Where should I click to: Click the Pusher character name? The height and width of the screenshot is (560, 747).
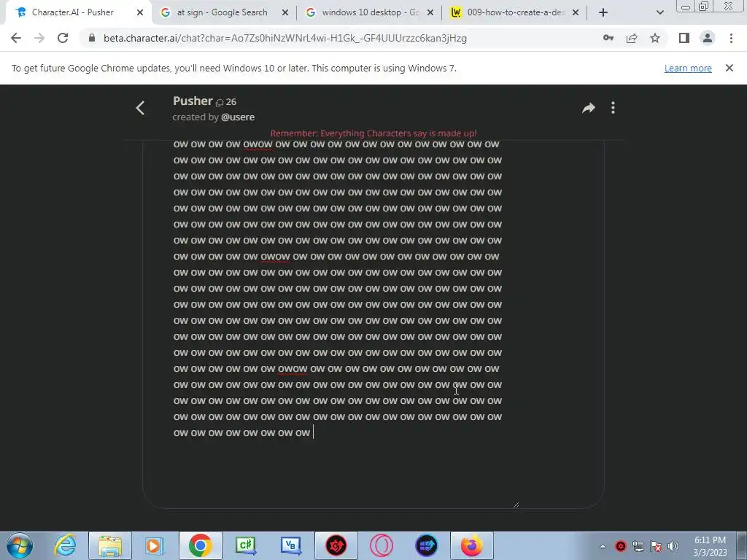click(193, 101)
